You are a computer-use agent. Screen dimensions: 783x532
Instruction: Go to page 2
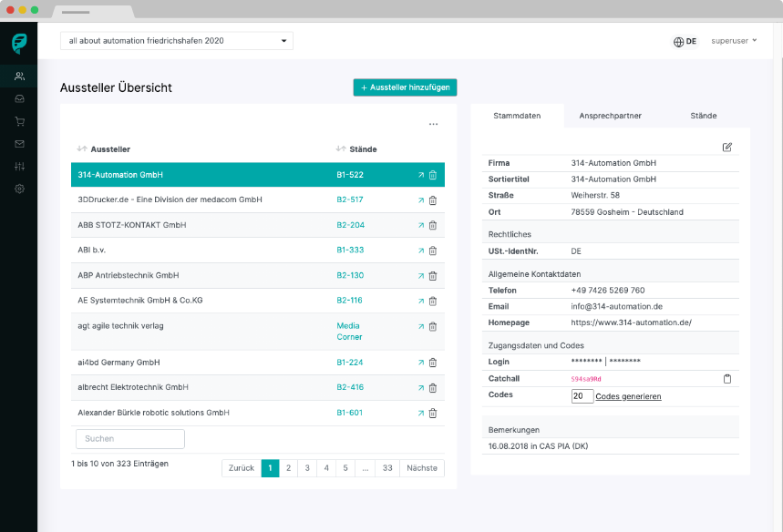[x=288, y=468]
